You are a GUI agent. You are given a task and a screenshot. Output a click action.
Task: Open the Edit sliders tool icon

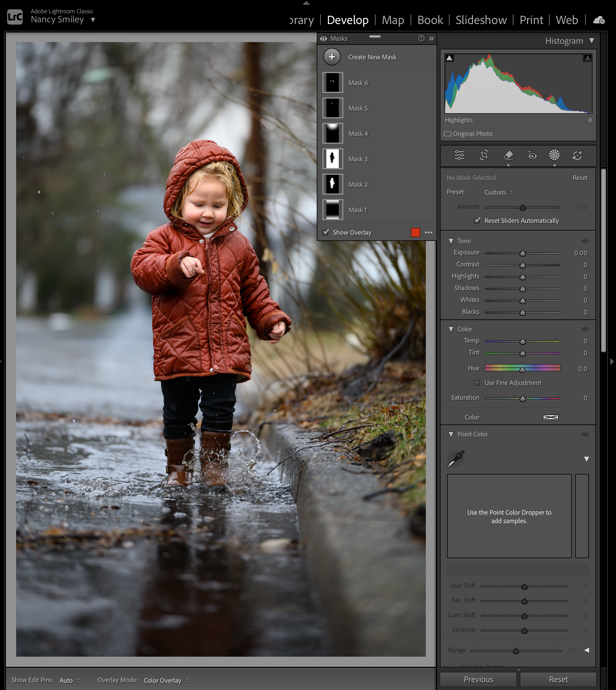point(459,155)
